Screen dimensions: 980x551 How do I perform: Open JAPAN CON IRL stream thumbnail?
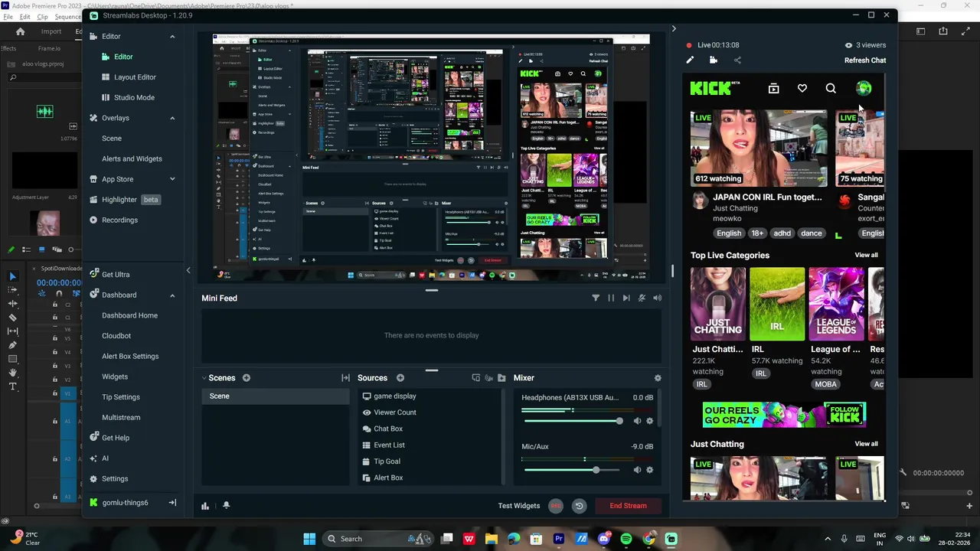(x=759, y=148)
